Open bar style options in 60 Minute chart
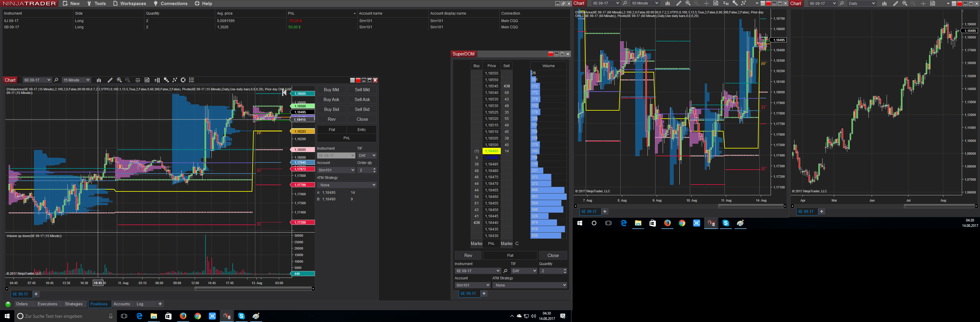Image resolution: width=980 pixels, height=322 pixels. [x=668, y=3]
